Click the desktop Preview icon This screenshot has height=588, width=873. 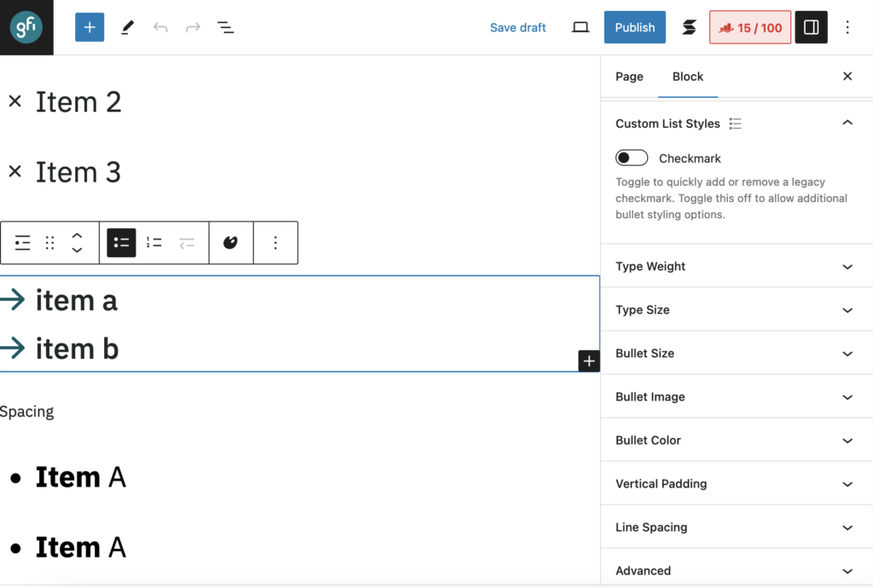pyautogui.click(x=581, y=27)
